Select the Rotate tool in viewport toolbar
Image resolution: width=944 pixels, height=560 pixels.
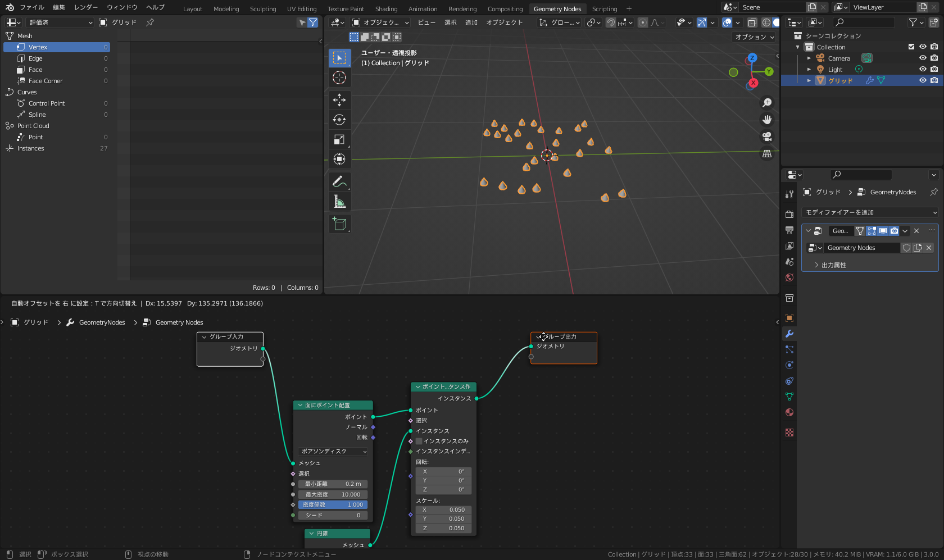click(339, 120)
